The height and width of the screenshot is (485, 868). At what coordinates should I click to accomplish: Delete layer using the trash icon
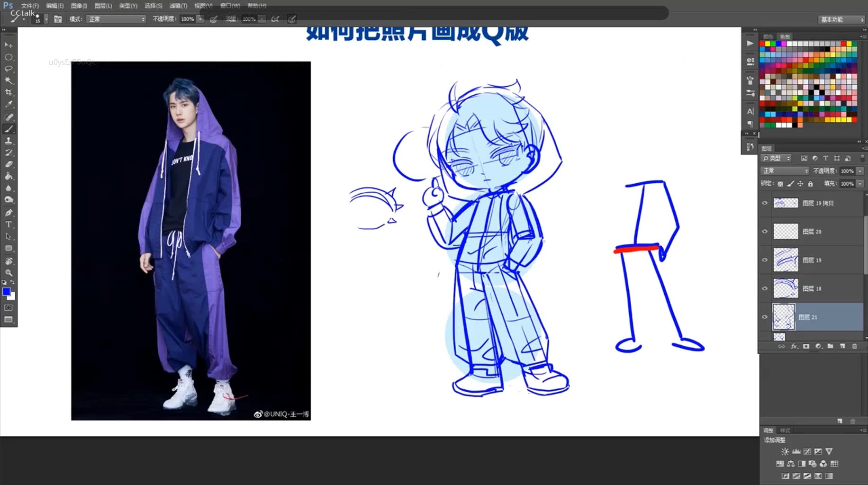pos(855,346)
